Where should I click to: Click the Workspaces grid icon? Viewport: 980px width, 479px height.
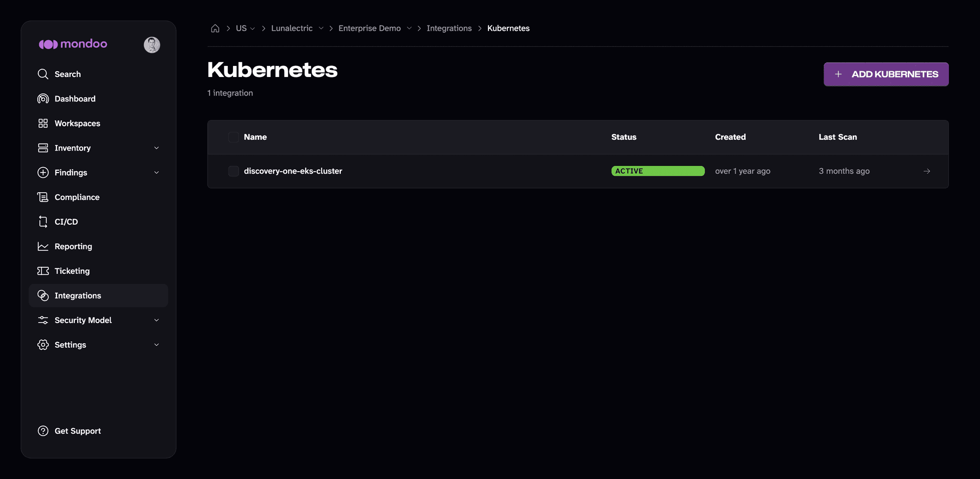(x=43, y=123)
